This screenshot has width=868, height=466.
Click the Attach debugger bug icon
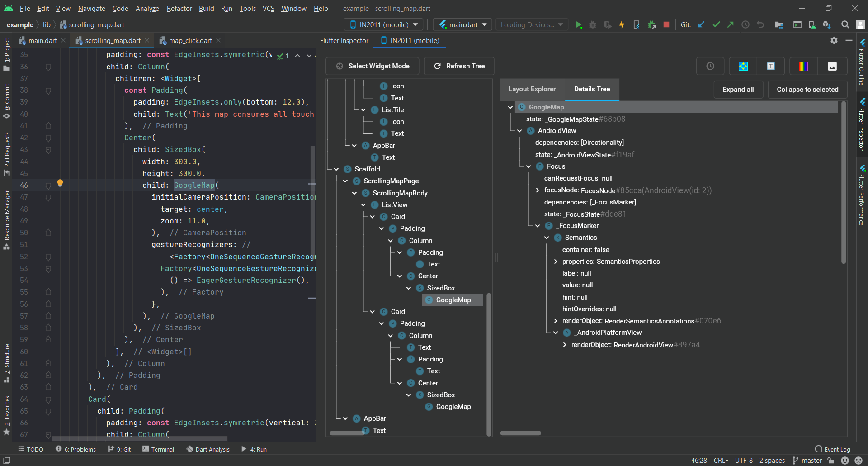(651, 25)
